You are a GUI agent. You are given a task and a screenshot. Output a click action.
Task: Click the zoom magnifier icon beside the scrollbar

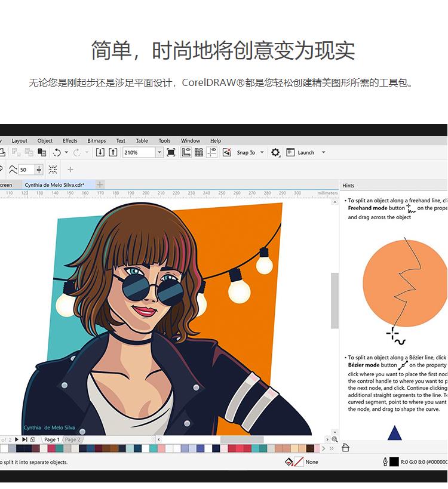pyautogui.click(x=335, y=439)
